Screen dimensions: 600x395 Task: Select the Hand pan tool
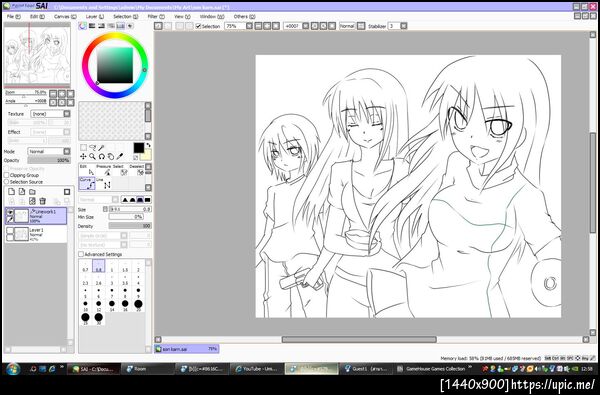[x=111, y=157]
